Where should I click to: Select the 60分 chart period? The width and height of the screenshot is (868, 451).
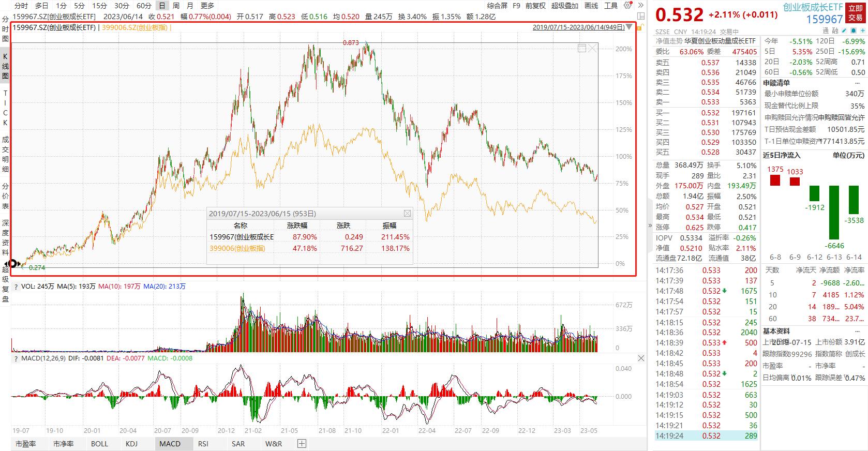[x=144, y=6]
